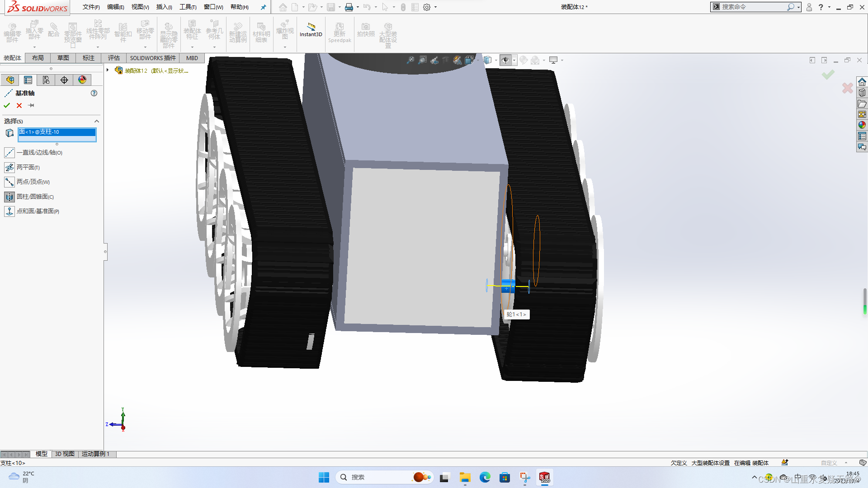Open Windows Start menu

pos(324,477)
